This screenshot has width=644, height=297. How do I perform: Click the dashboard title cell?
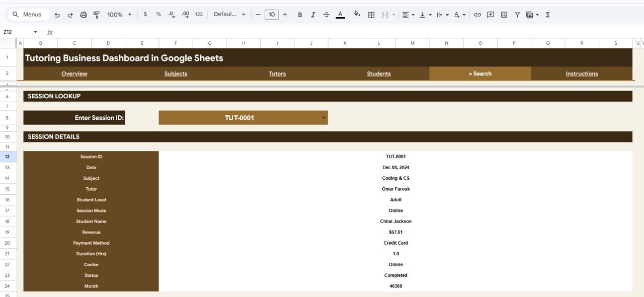coord(328,58)
